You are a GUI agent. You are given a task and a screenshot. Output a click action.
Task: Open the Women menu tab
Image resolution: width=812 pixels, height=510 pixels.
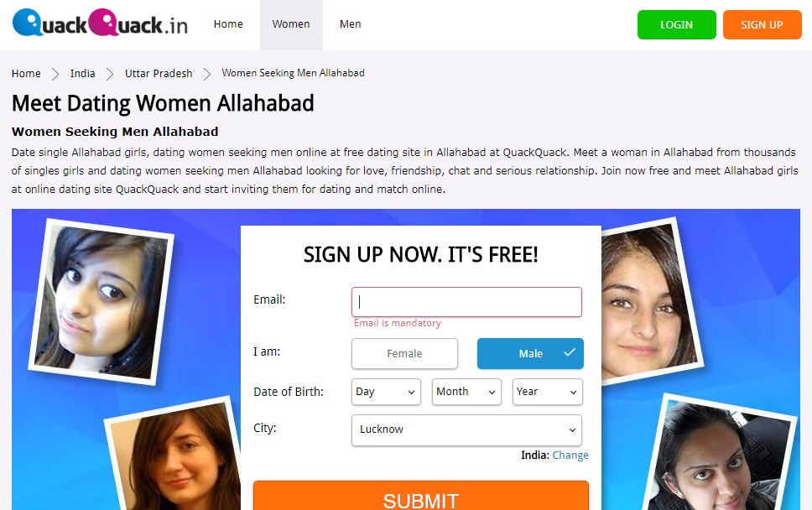click(291, 24)
